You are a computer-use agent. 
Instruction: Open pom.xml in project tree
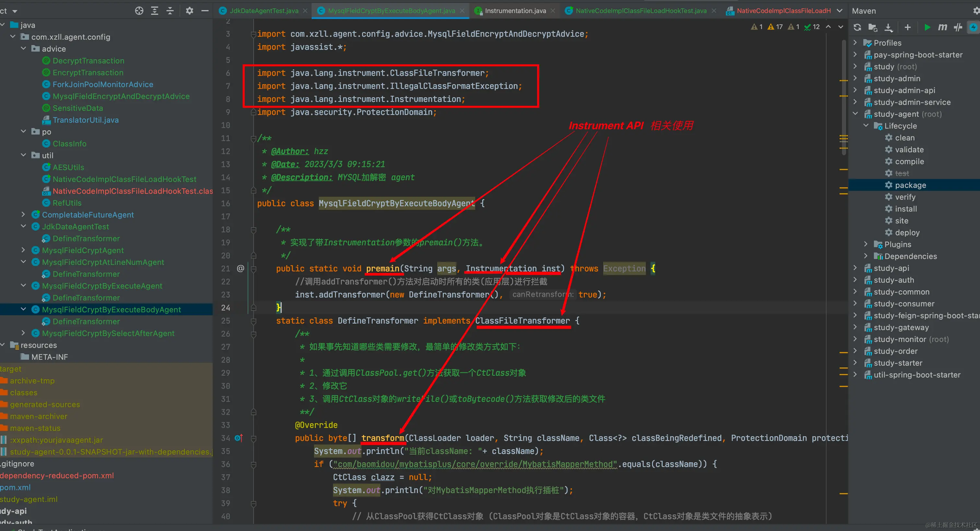click(x=15, y=487)
